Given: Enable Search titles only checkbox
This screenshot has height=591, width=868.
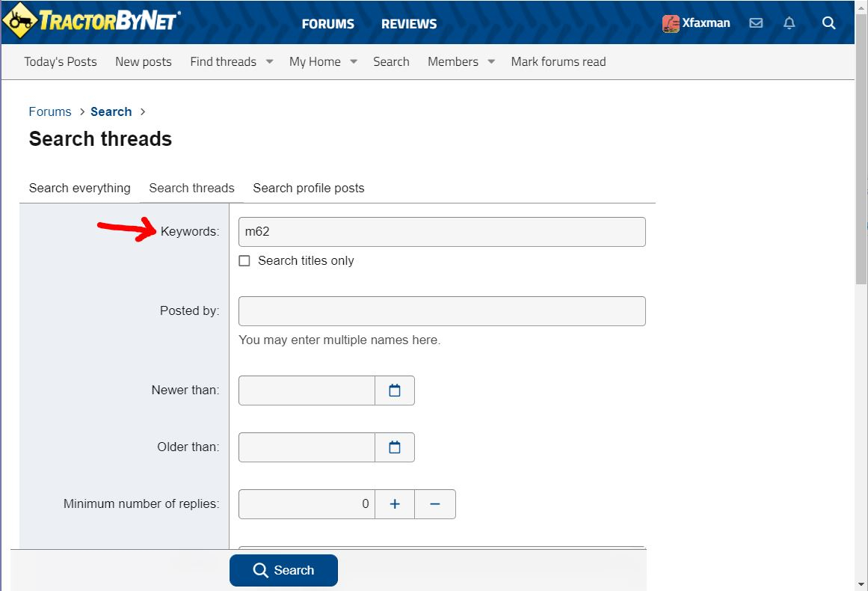Looking at the screenshot, I should coord(244,261).
